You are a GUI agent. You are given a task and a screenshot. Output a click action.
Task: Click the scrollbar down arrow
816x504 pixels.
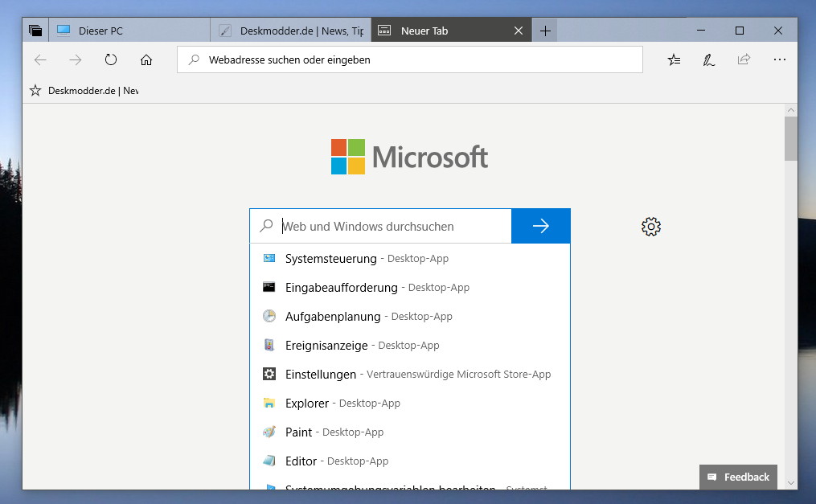tap(791, 482)
